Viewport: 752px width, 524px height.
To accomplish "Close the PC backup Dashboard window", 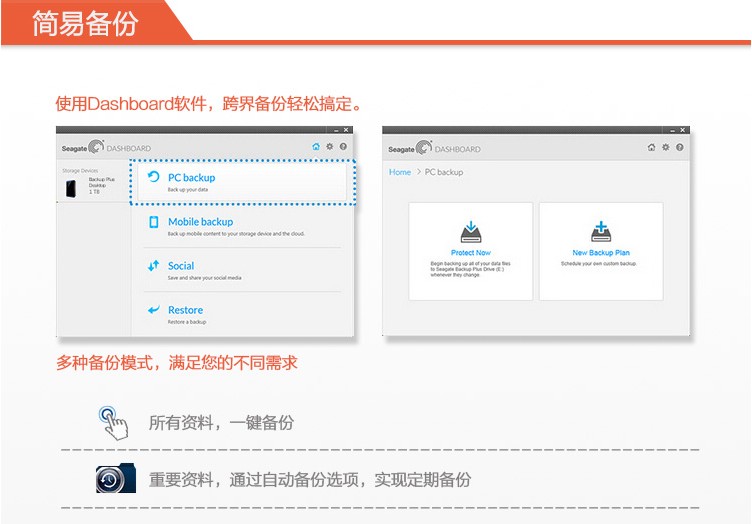I will pyautogui.click(x=682, y=130).
